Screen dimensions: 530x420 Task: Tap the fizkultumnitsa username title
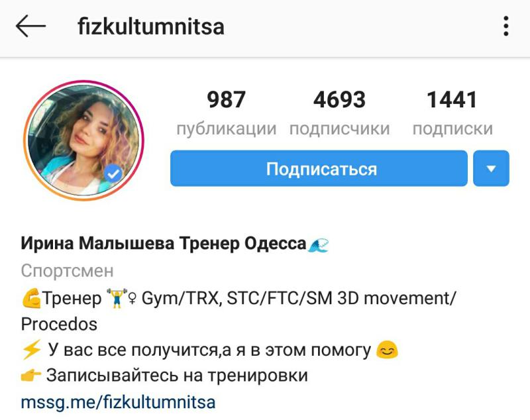pos(151,26)
